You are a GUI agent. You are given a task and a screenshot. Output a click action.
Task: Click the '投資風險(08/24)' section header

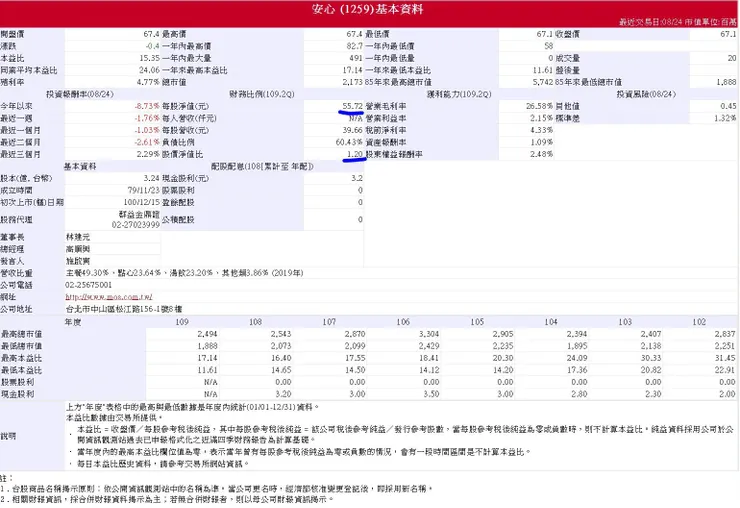coord(646,94)
